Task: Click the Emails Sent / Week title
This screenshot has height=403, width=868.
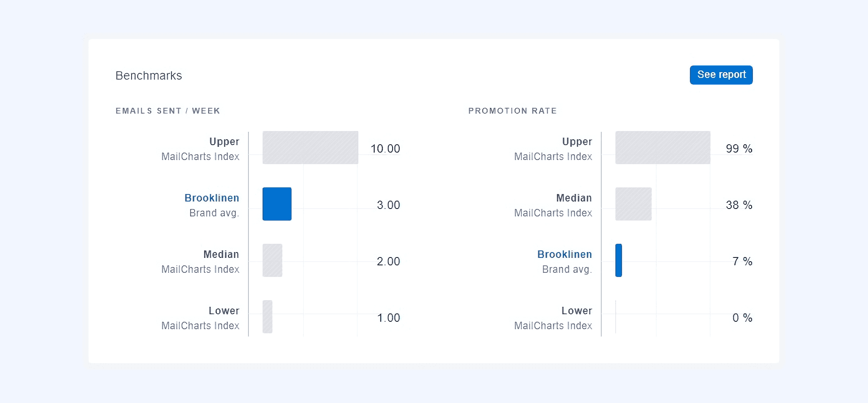Action: coord(168,111)
